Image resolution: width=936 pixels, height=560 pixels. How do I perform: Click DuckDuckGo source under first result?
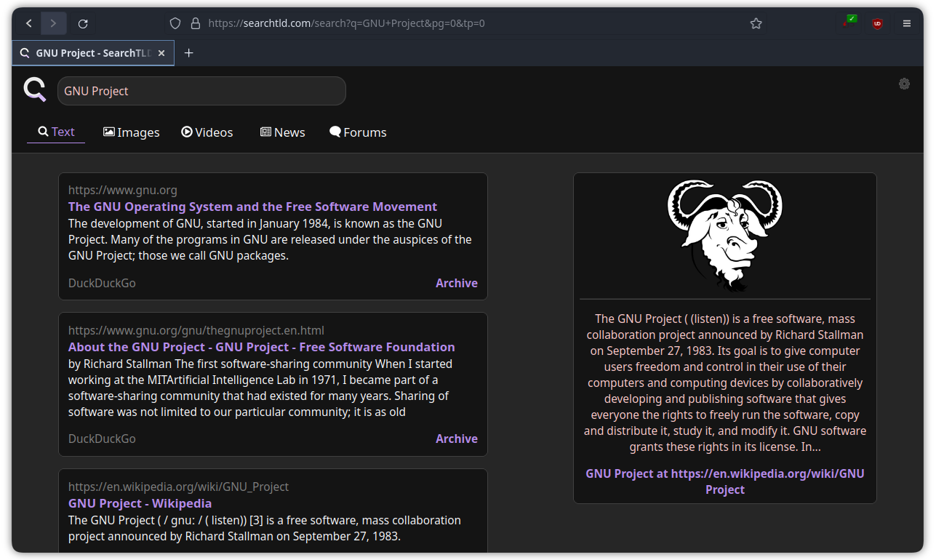102,283
